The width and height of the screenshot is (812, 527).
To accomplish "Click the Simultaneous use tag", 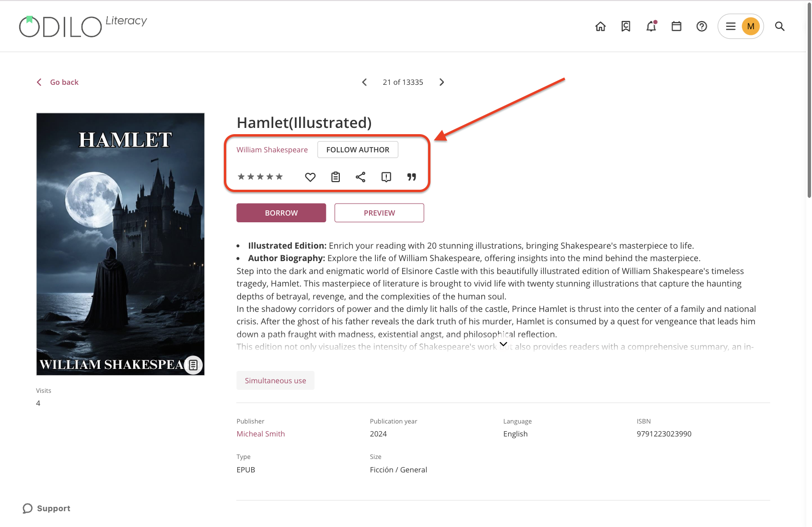I will [276, 380].
